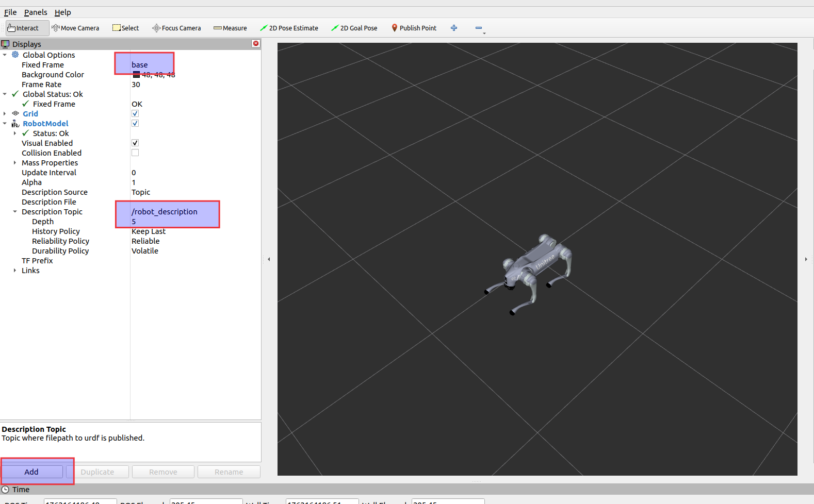The width and height of the screenshot is (814, 504).
Task: Click the Description Source value Topic
Action: 141,192
